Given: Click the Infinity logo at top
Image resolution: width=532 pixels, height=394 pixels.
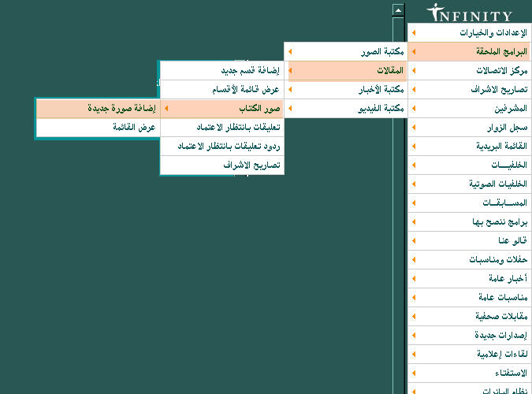Looking at the screenshot, I should coord(469,13).
